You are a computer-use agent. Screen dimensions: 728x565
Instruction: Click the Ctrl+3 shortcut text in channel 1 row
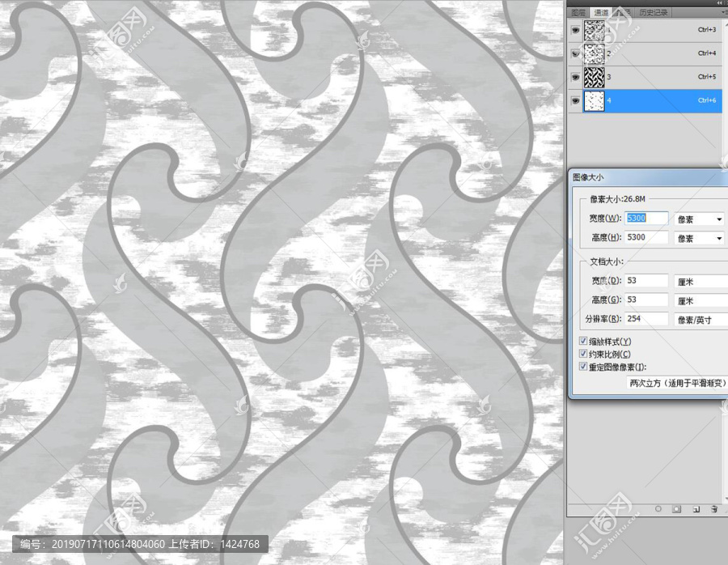click(707, 29)
